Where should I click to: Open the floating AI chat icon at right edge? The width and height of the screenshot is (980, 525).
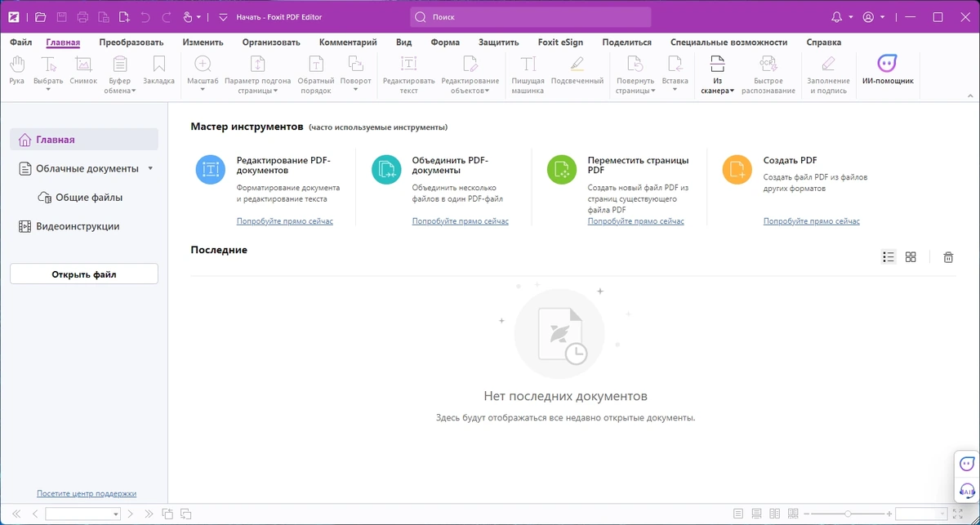(x=967, y=464)
